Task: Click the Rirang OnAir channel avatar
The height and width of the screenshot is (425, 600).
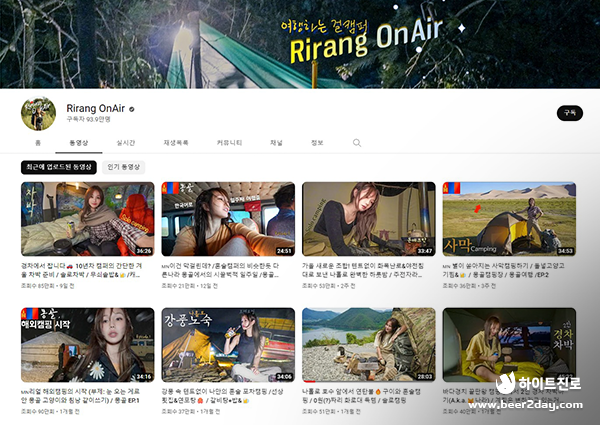Action: coord(38,113)
